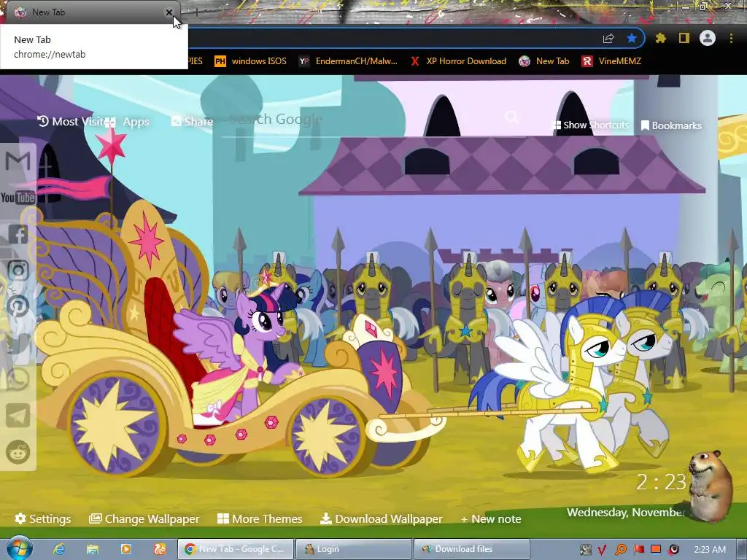The height and width of the screenshot is (560, 747).
Task: Add a new note
Action: point(491,518)
